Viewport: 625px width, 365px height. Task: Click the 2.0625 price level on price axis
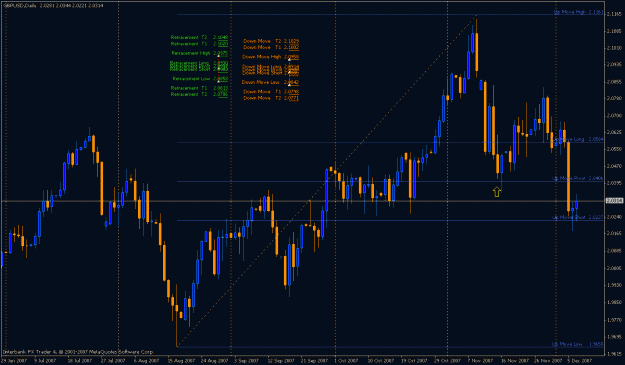coord(613,132)
